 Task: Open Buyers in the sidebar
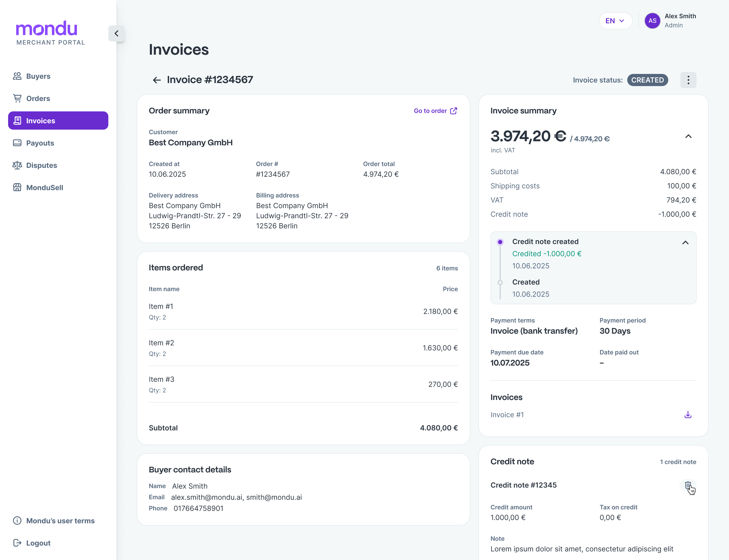click(38, 76)
